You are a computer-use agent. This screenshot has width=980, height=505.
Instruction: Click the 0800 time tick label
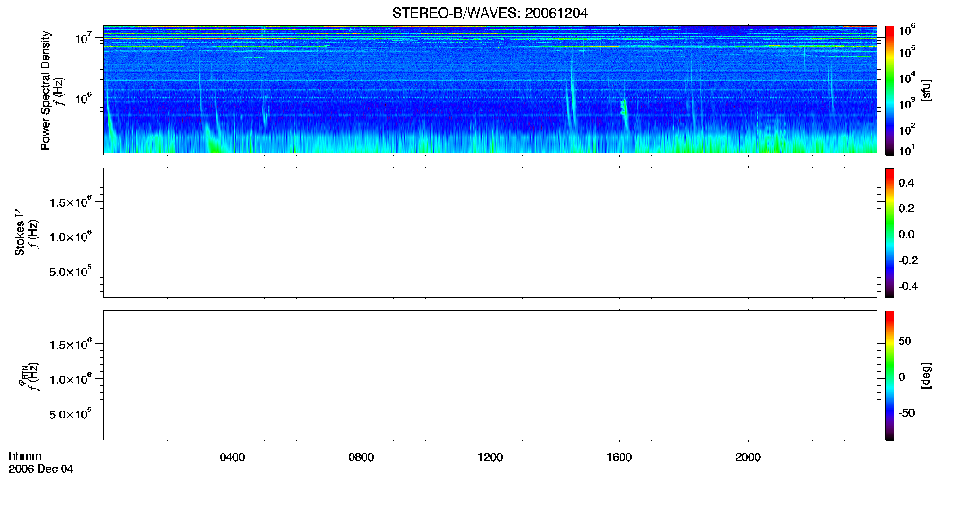(x=361, y=457)
